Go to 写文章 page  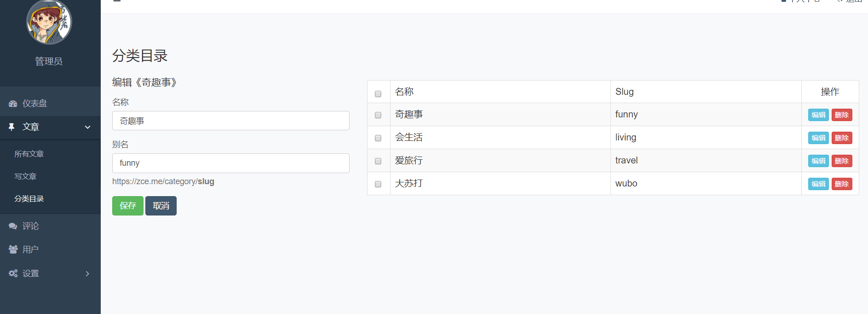coord(25,176)
